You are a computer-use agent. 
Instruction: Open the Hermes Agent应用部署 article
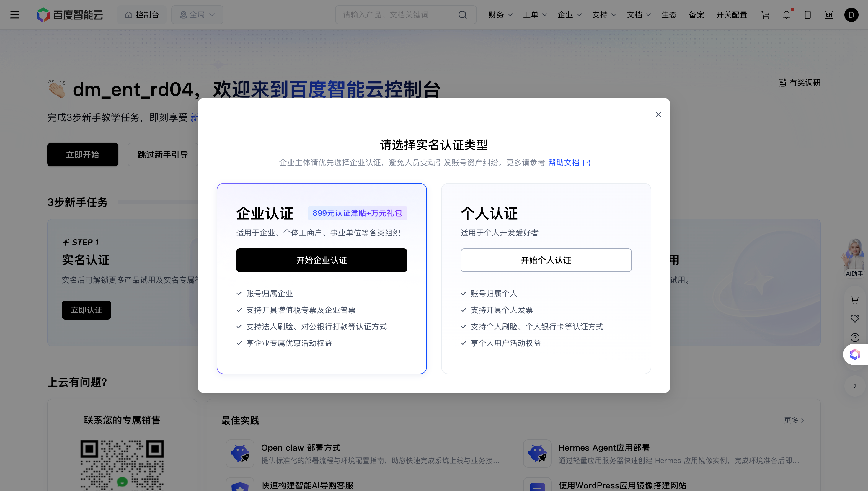tap(604, 448)
